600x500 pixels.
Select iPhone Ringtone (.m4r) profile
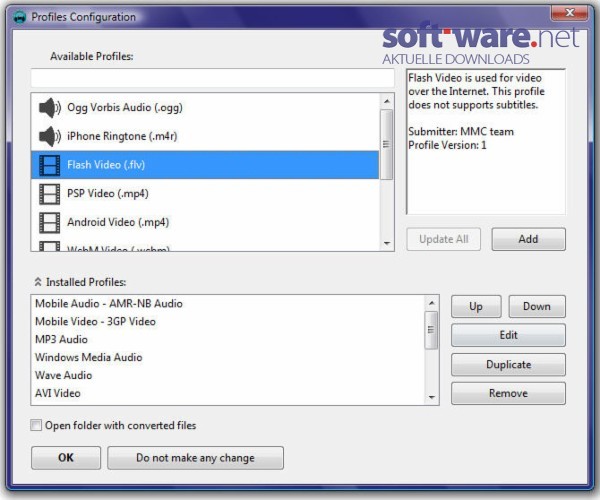pos(205,136)
